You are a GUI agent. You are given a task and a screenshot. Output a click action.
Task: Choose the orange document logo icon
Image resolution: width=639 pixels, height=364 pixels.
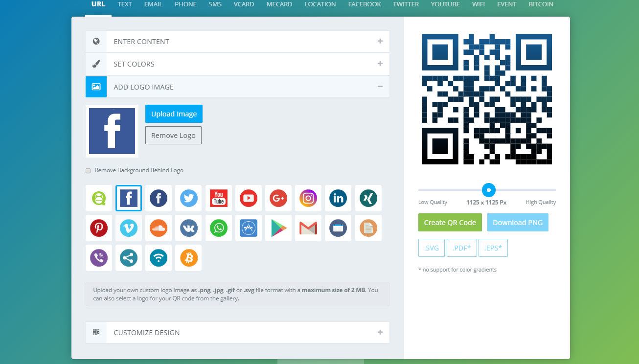pos(368,228)
